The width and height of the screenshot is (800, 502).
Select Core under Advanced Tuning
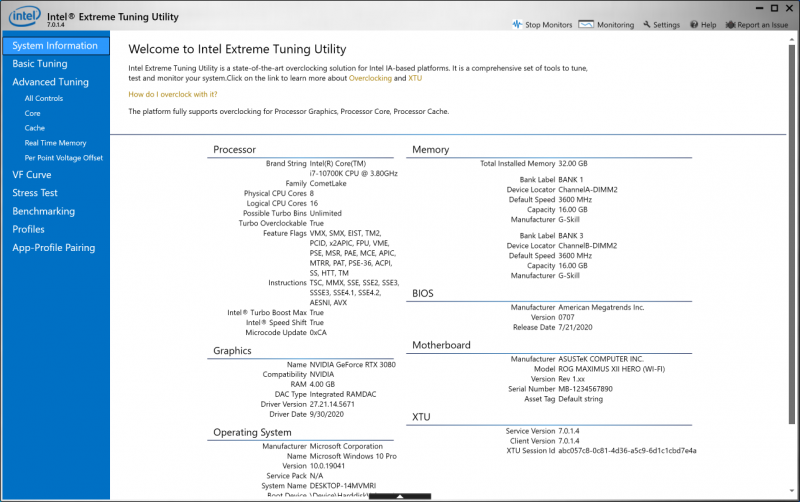(32, 113)
